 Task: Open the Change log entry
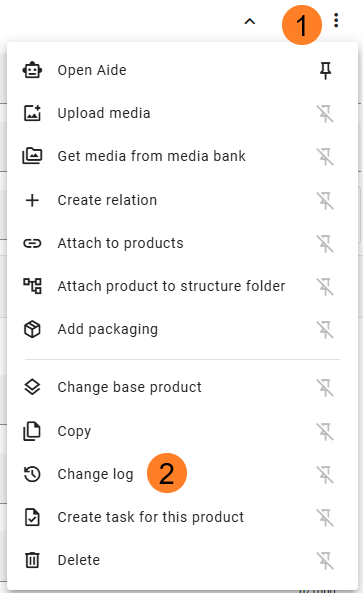point(182,474)
